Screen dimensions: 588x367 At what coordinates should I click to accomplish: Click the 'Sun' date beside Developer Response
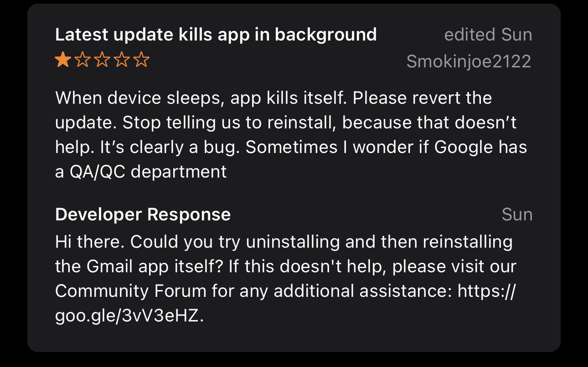tap(517, 214)
